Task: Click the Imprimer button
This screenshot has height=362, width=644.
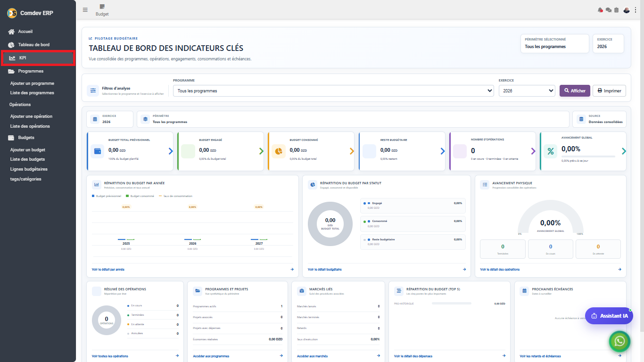Action: click(609, 90)
